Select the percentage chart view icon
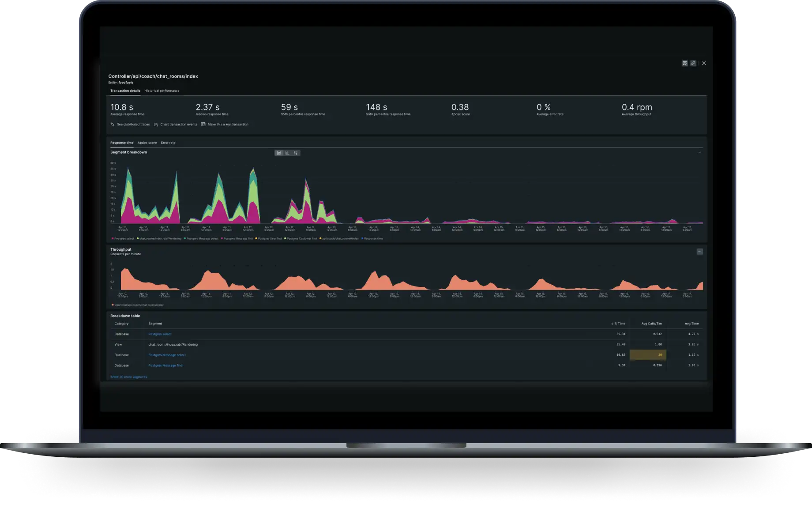The width and height of the screenshot is (812, 512). [296, 153]
